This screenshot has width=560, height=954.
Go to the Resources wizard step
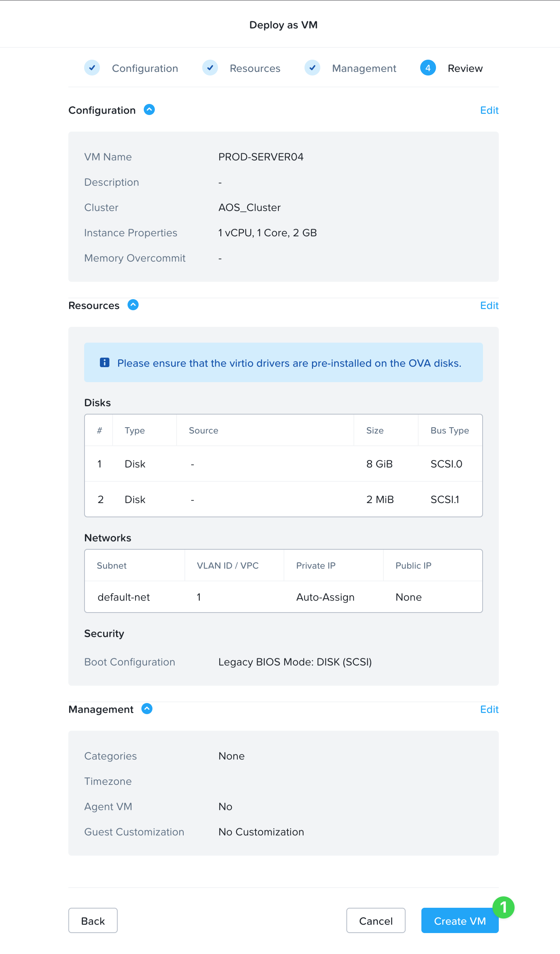point(255,68)
